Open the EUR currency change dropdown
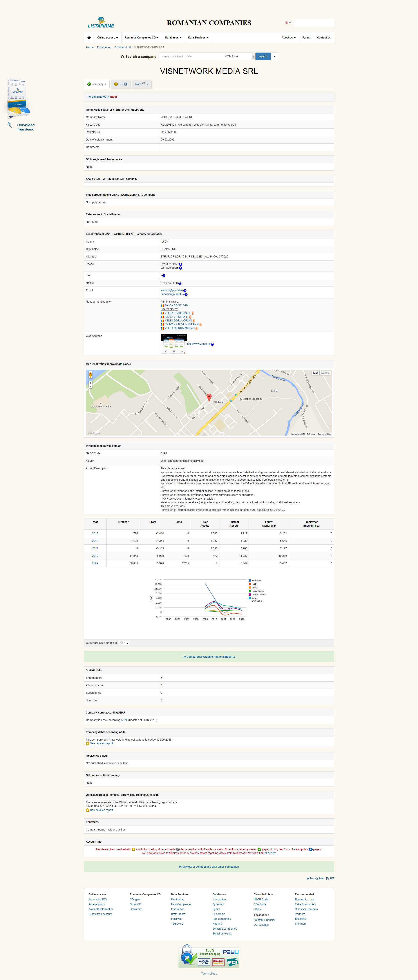 click(123, 643)
